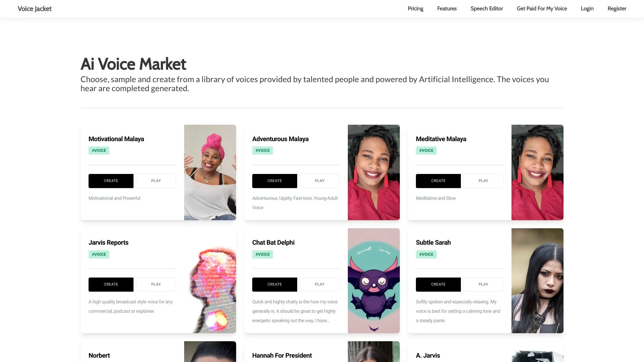
Task: Navigate to the Features section
Action: (x=446, y=8)
